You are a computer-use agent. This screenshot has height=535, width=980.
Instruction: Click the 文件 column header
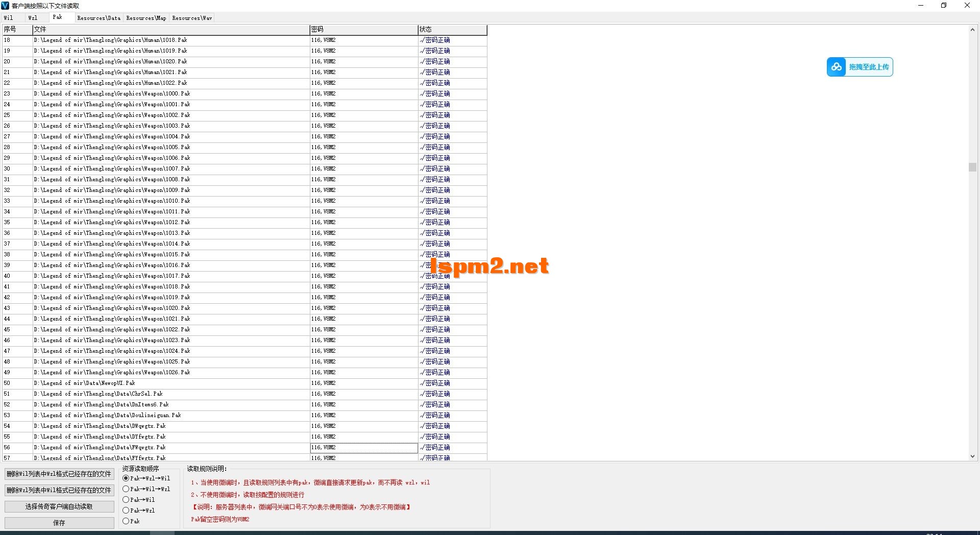(171, 30)
